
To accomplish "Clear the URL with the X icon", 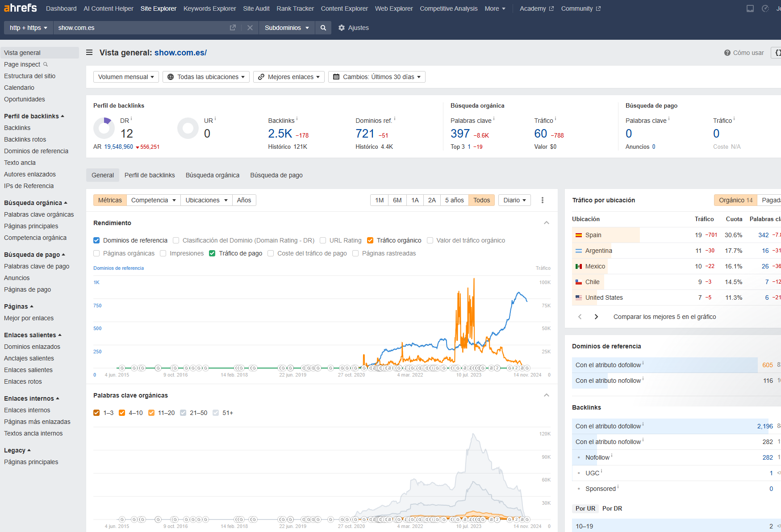I will coord(250,28).
